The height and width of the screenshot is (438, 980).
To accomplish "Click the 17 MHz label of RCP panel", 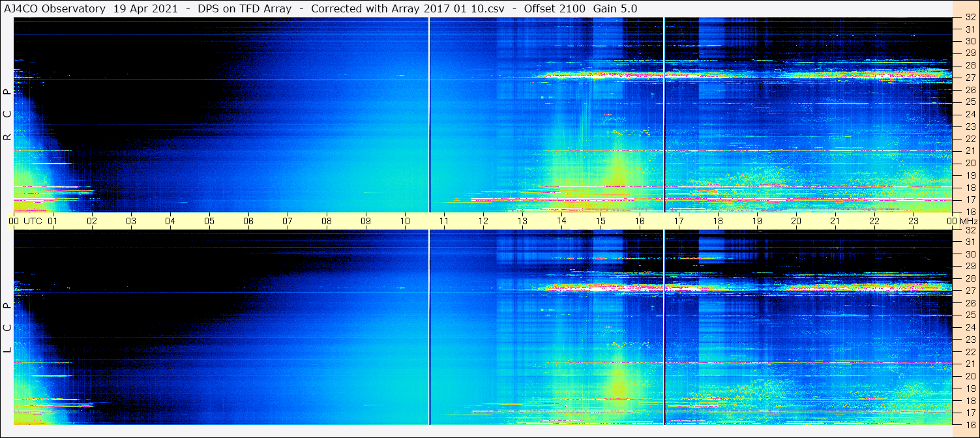I will [x=970, y=199].
